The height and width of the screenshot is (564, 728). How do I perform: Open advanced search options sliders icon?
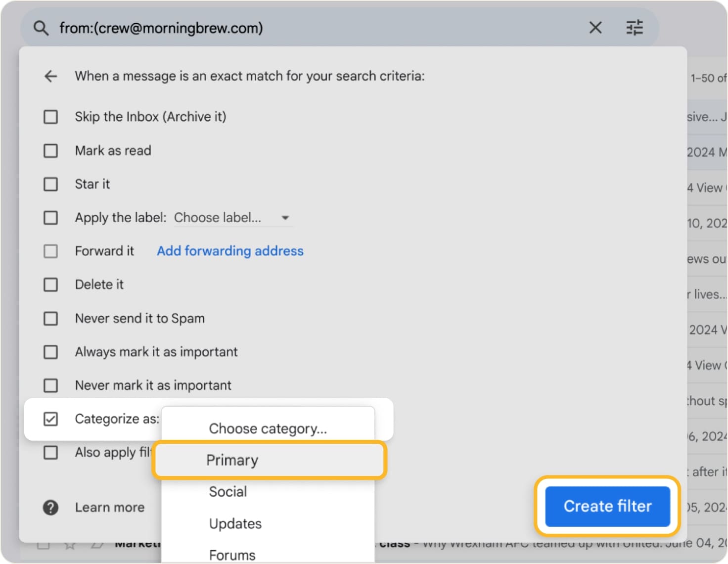pyautogui.click(x=634, y=28)
